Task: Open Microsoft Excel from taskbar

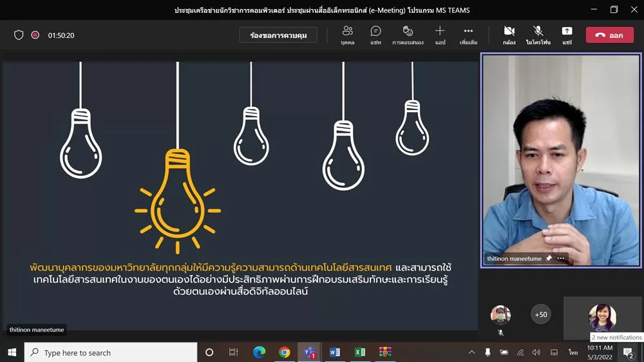Action: [360, 352]
